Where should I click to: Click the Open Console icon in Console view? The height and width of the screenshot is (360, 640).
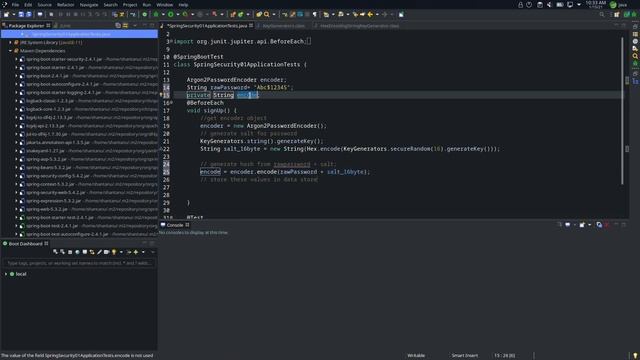point(582,225)
